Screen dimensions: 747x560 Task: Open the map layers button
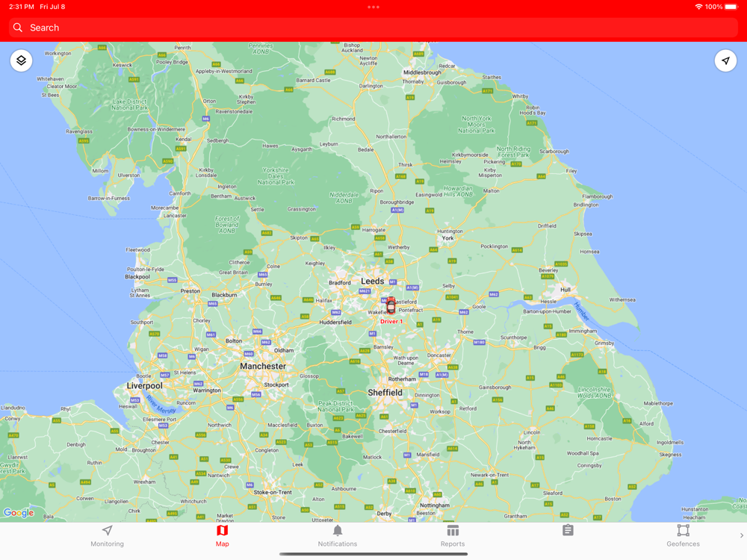22,60
